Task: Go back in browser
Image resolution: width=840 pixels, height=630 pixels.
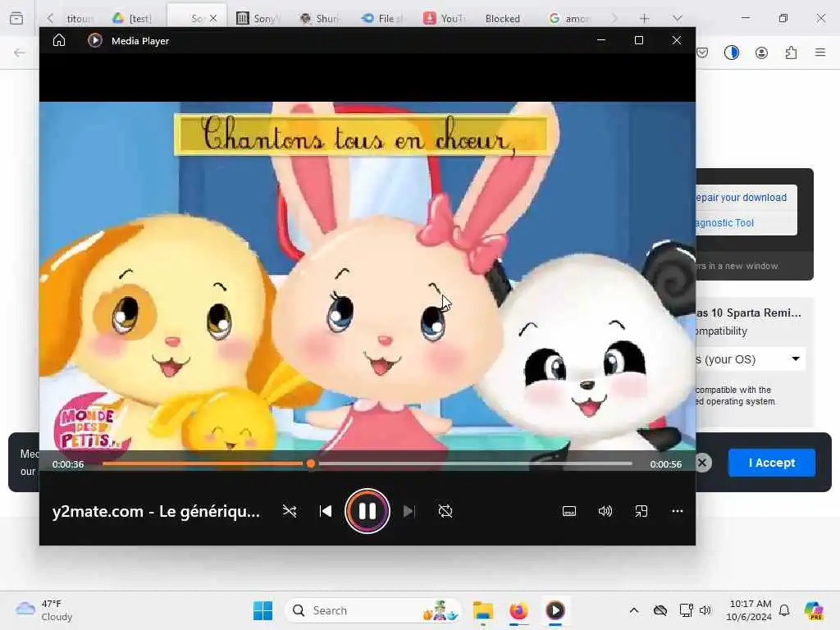Action: (20, 52)
